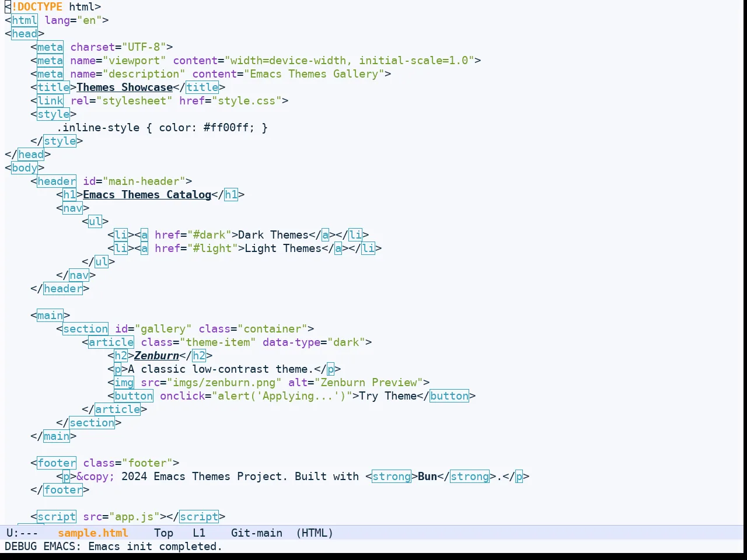Click the data-type attribute name
The image size is (747, 560).
291,342
